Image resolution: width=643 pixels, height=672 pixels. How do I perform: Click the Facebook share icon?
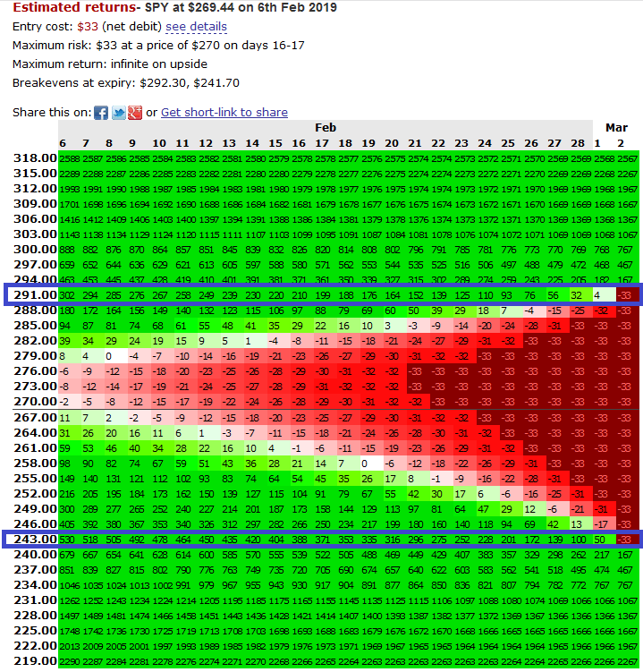[x=101, y=113]
